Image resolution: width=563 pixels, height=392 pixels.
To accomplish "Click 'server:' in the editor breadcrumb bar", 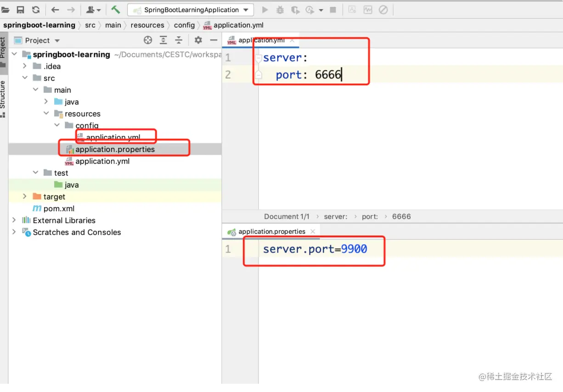I will (336, 217).
